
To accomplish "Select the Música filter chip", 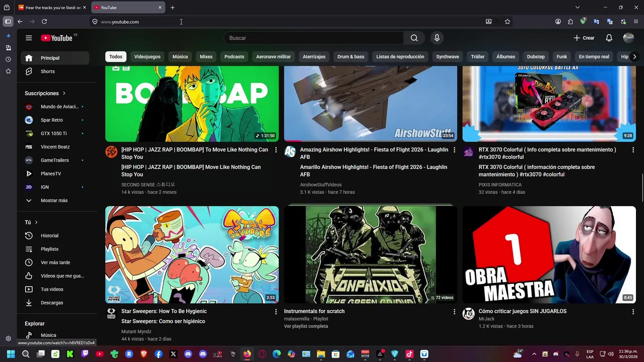I will [180, 57].
